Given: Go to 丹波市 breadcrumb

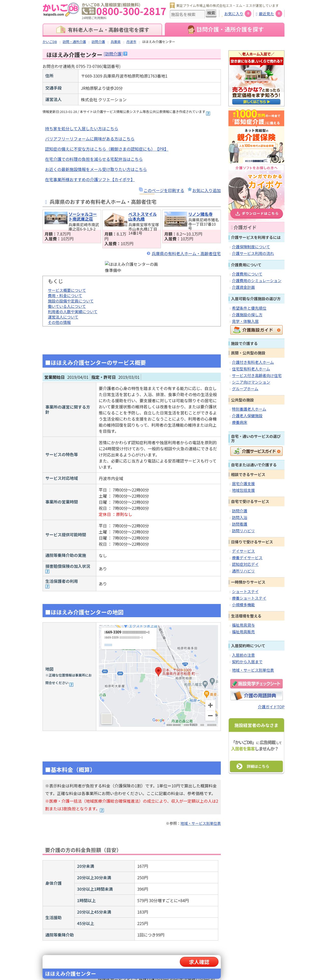Looking at the screenshot, I should click(x=131, y=42).
